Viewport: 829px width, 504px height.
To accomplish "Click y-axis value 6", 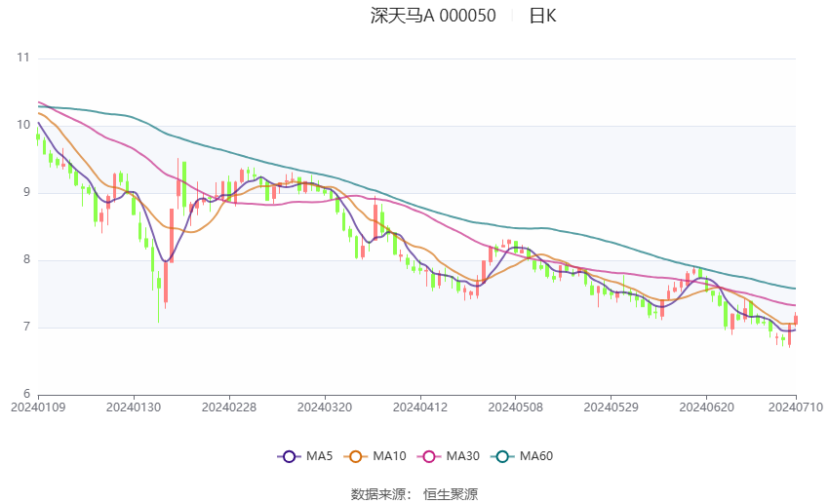I will [x=26, y=394].
